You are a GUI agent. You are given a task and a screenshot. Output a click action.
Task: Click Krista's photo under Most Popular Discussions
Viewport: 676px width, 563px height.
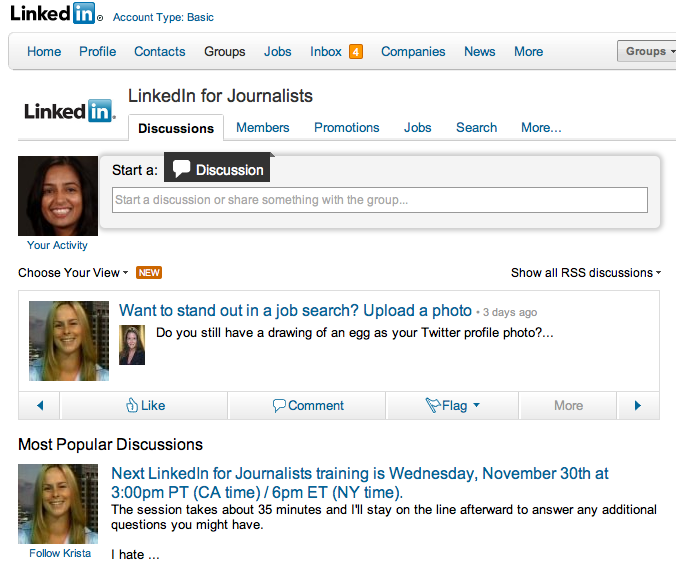coord(58,504)
